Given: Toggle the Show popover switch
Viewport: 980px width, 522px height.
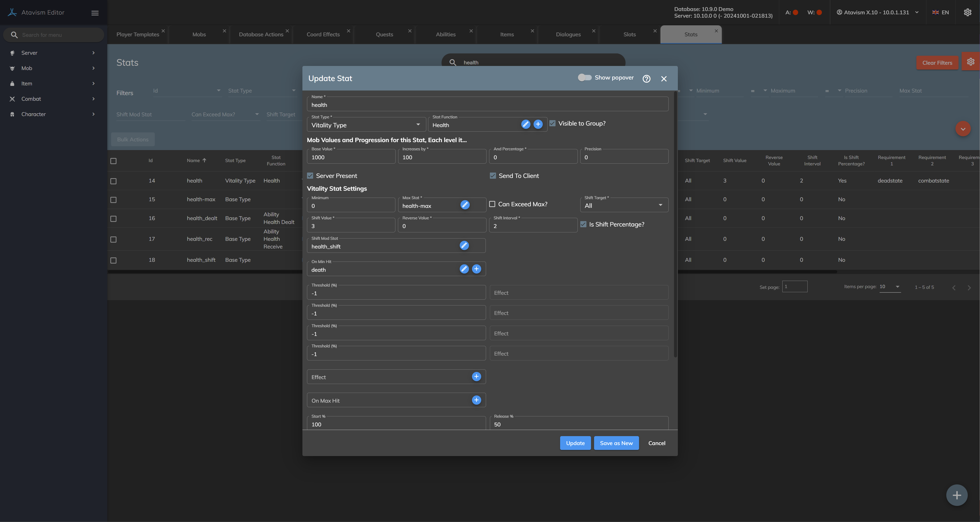Looking at the screenshot, I should pyautogui.click(x=584, y=78).
